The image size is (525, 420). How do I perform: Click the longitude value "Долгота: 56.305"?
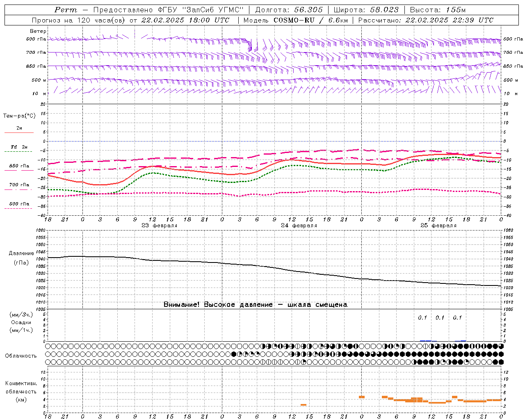pos(289,10)
